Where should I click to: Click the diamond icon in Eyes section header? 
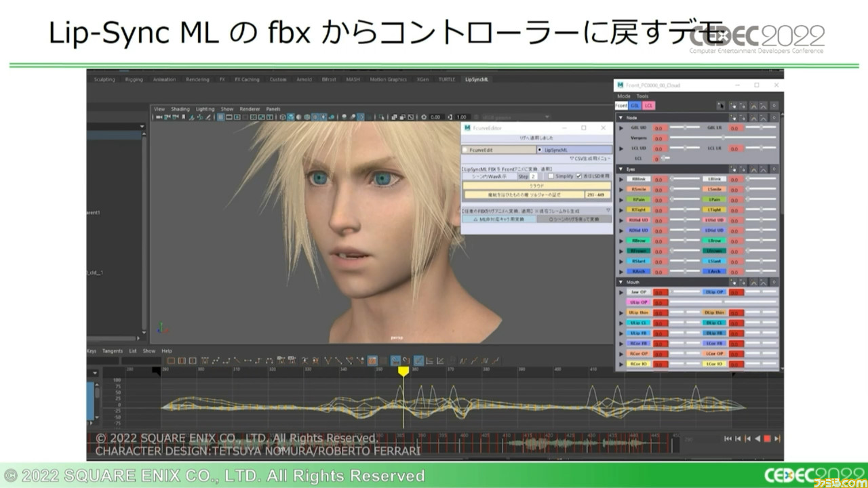(774, 169)
